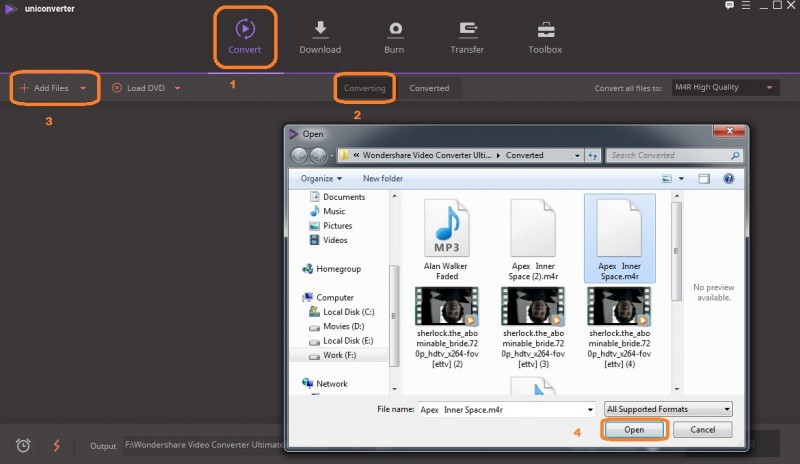Click the file list scroll up arrow

coord(677,196)
